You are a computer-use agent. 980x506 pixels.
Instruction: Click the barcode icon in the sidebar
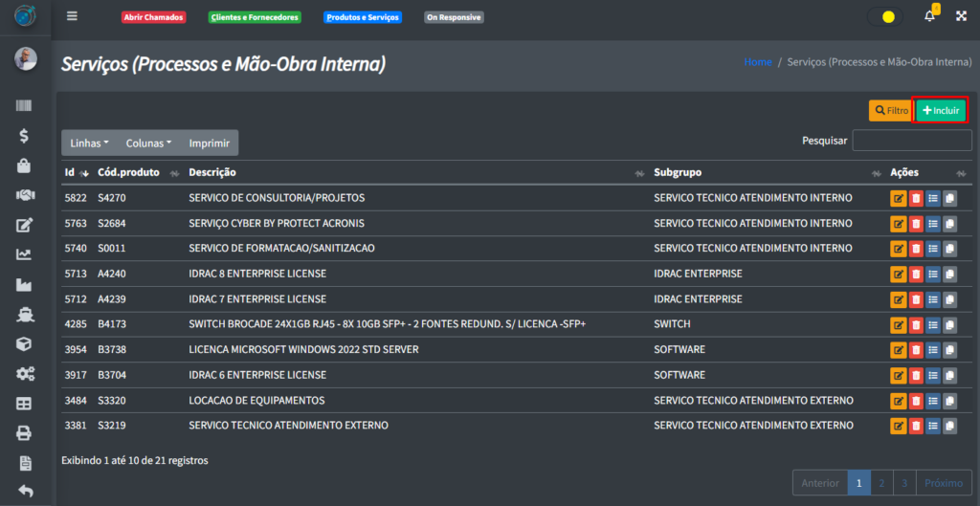click(25, 106)
